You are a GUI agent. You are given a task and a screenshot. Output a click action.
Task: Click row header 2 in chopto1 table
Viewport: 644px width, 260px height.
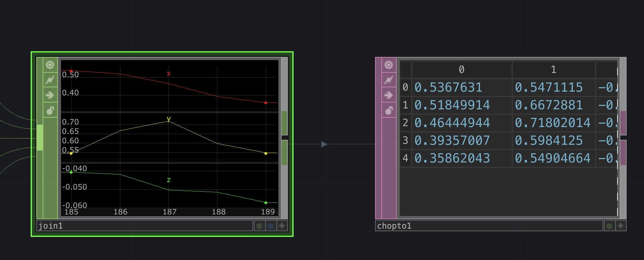tap(405, 123)
